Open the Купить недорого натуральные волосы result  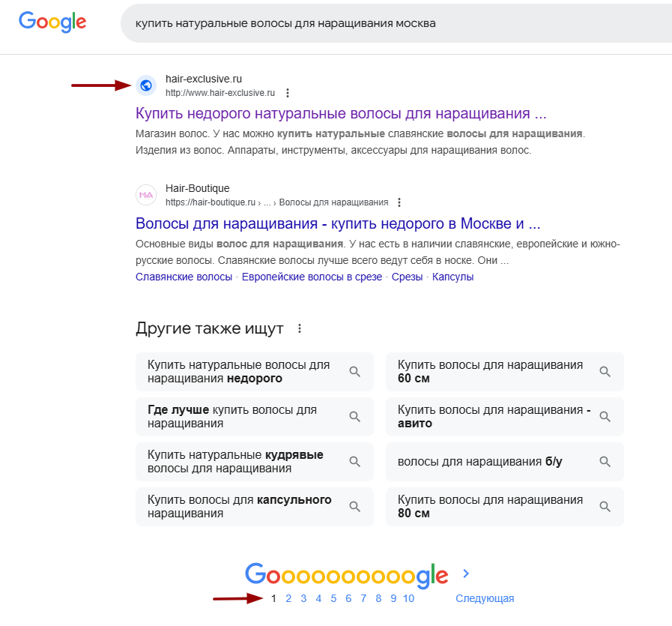(341, 113)
